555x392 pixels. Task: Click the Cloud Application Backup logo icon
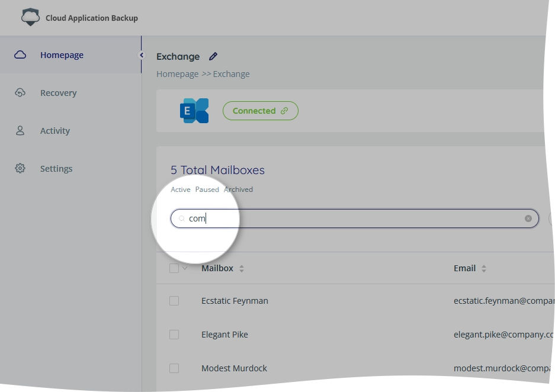[x=30, y=17]
